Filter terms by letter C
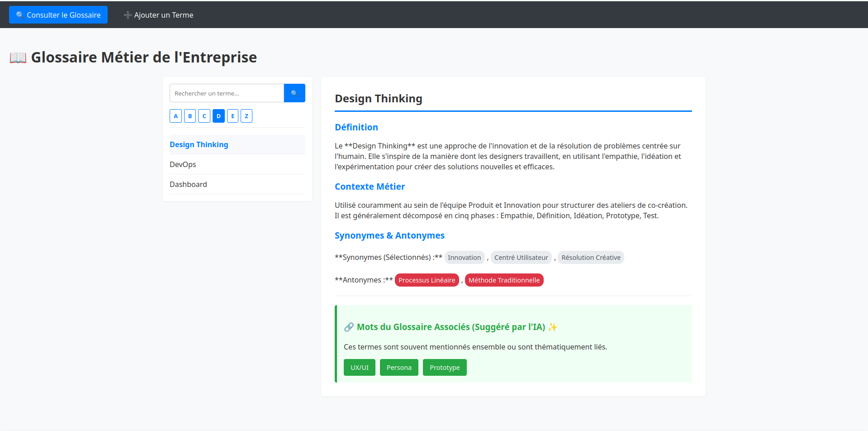Screen dimensions: 868x431 [x=204, y=116]
